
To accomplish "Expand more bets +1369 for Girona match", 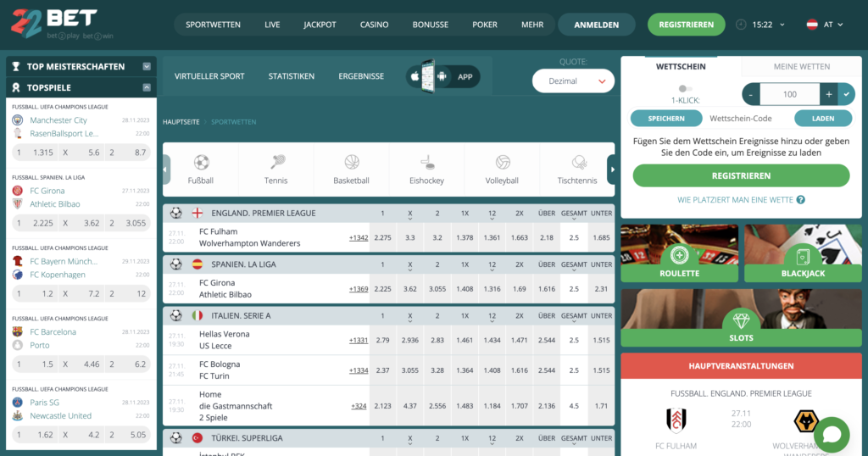I will tap(359, 289).
